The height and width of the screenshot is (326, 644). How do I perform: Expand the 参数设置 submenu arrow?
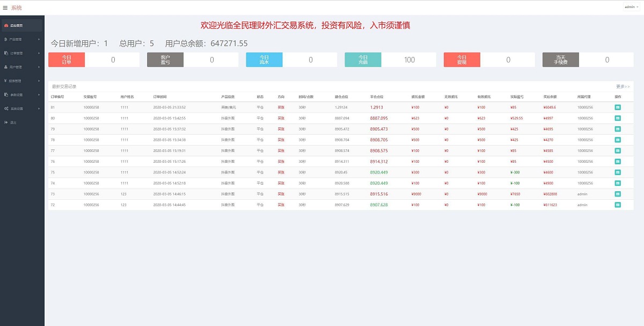click(x=39, y=94)
